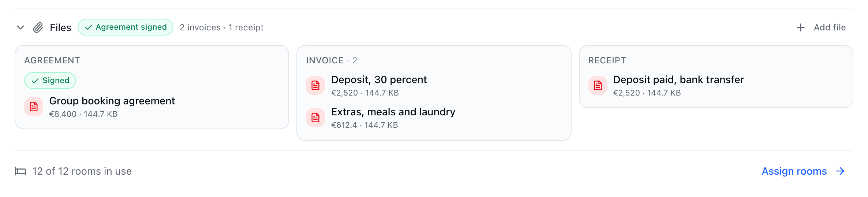Select the Deposit, 30 percent invoice title
The width and height of the screenshot is (868, 197).
point(379,79)
